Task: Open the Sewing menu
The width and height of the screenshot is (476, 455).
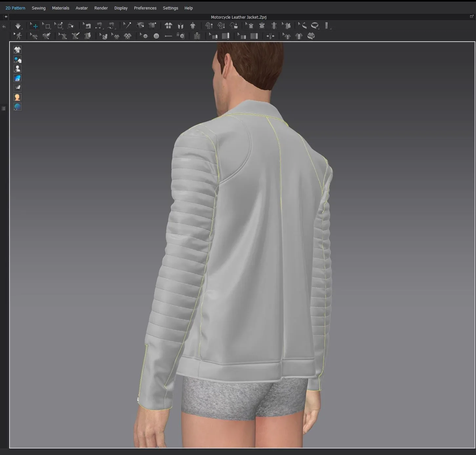Action: pyautogui.click(x=39, y=8)
